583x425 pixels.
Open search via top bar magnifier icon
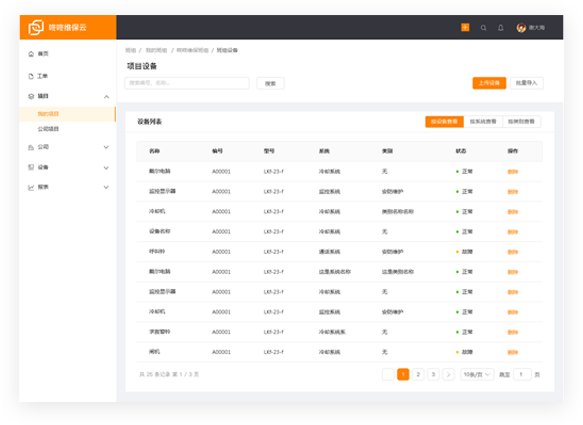pyautogui.click(x=483, y=28)
